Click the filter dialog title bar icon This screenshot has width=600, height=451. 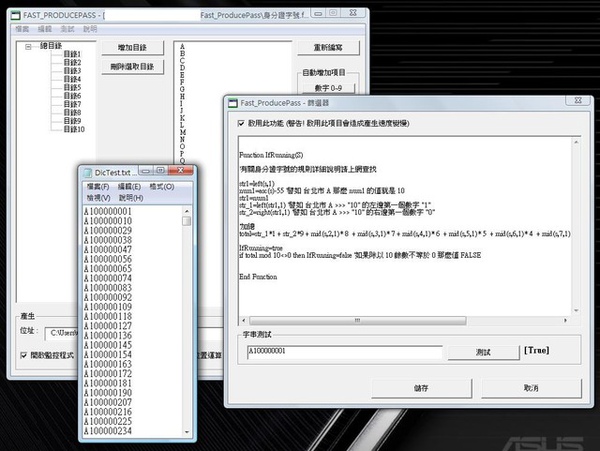(233, 103)
